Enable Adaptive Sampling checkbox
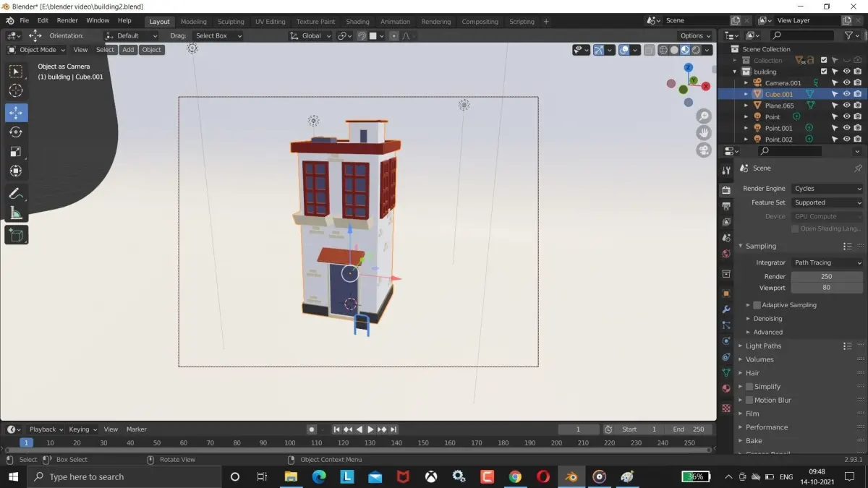868x488 pixels. [757, 305]
